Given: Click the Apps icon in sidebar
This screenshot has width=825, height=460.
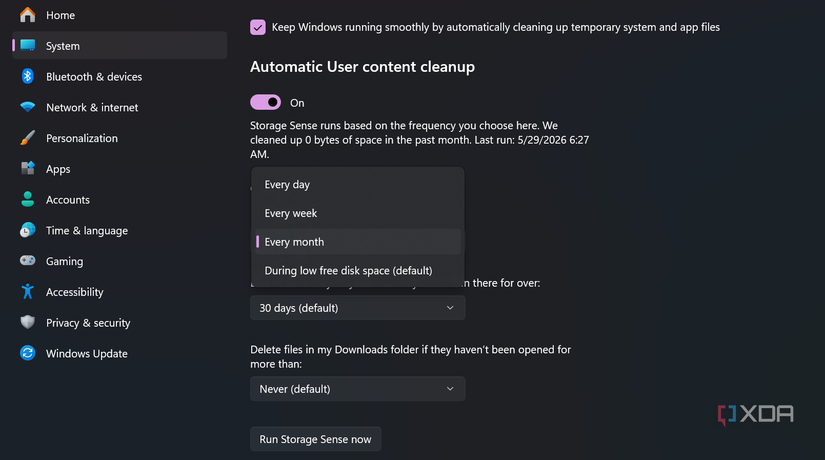Looking at the screenshot, I should click(27, 168).
